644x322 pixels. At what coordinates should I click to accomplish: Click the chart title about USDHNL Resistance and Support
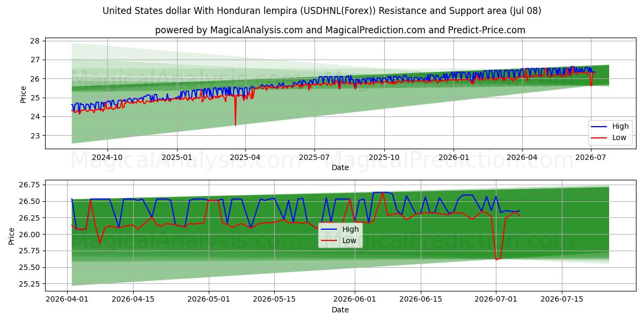(322, 11)
